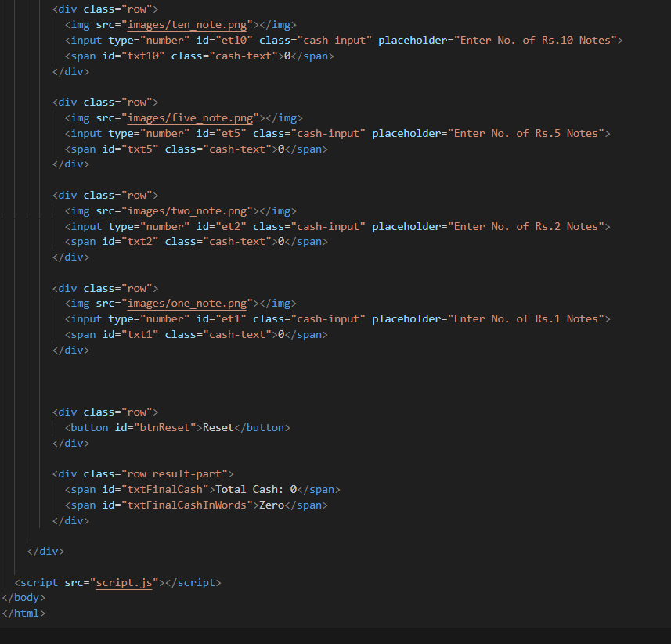Click the id "et1" attribute value
The height and width of the screenshot is (644, 671).
pyautogui.click(x=231, y=319)
